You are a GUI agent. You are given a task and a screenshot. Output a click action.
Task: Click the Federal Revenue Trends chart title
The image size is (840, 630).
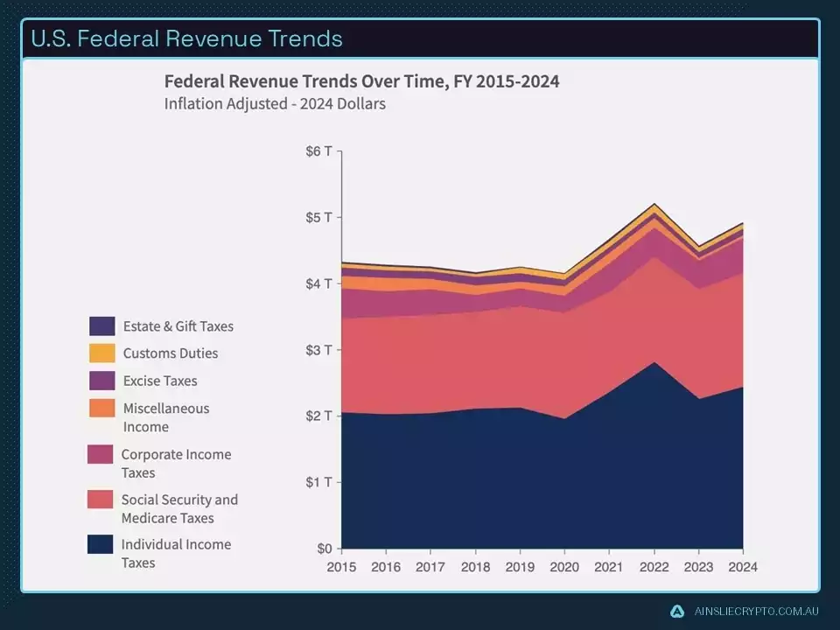click(362, 81)
